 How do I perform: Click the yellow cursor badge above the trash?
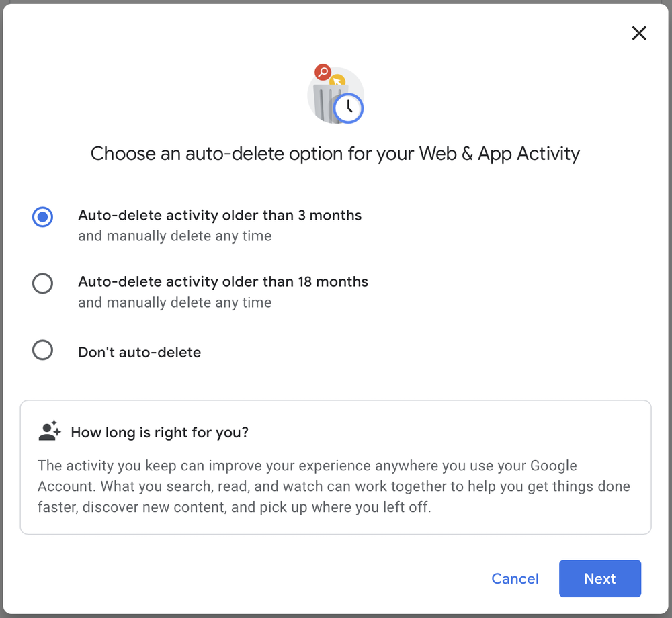337,81
